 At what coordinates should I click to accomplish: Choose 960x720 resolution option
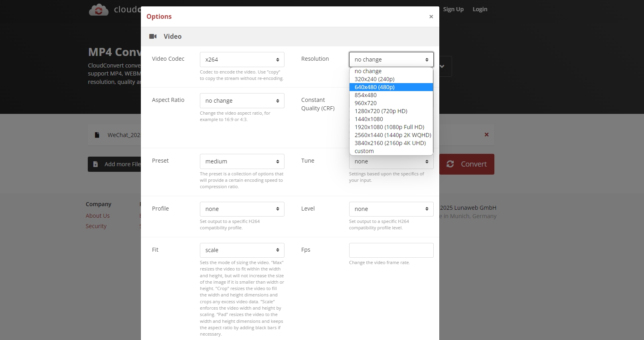click(391, 103)
